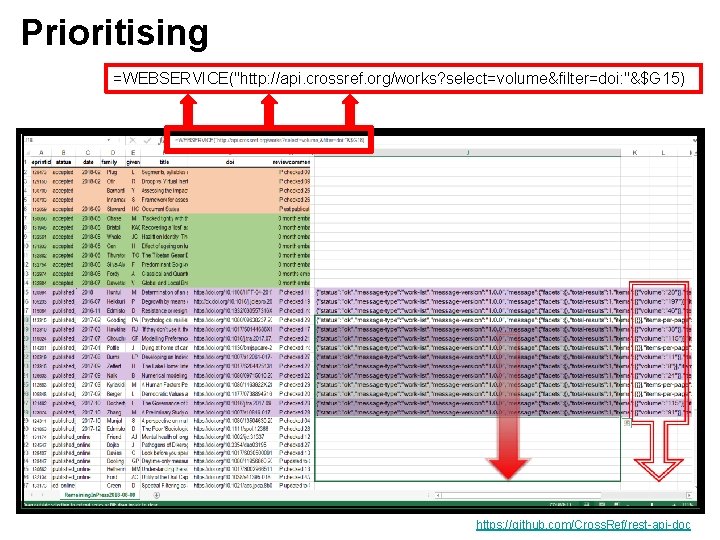Click the 'eprintid' header cell
This screenshot has width=720, height=540.
41,162
